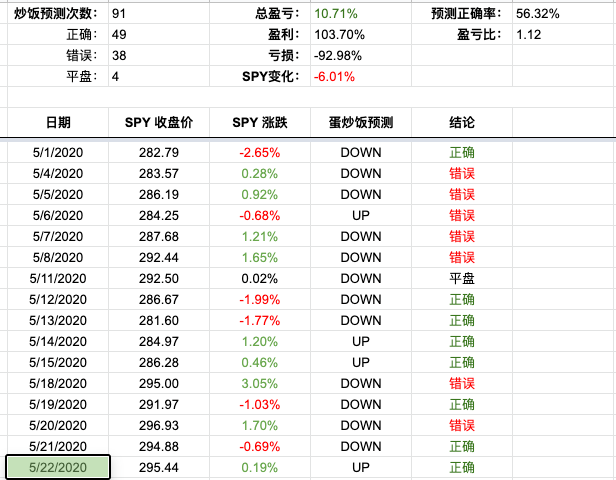Click the 炒饭预测次数 label cell
616x480 pixels.
(58, 14)
